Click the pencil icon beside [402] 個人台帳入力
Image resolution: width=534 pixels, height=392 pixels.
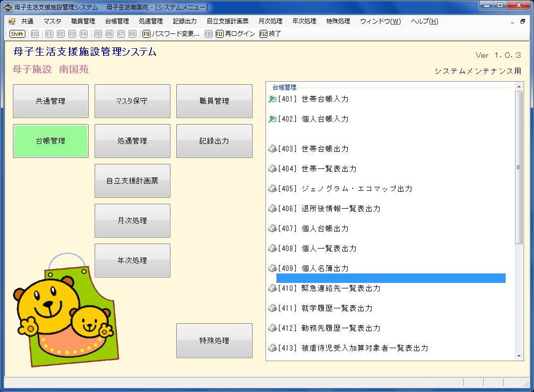pos(272,119)
